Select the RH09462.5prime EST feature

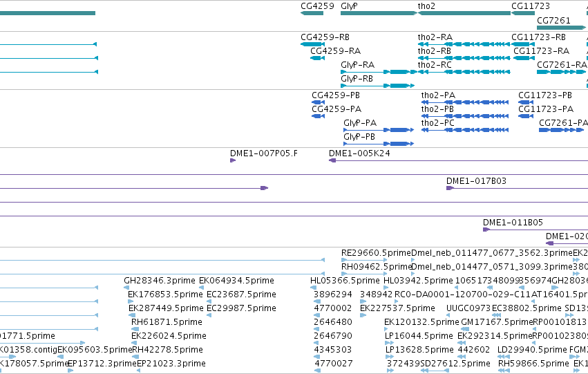(363, 274)
